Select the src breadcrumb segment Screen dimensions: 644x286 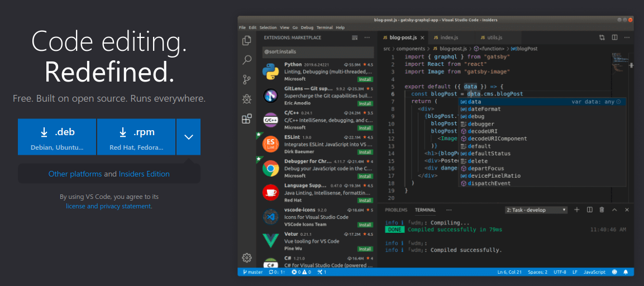tap(387, 49)
